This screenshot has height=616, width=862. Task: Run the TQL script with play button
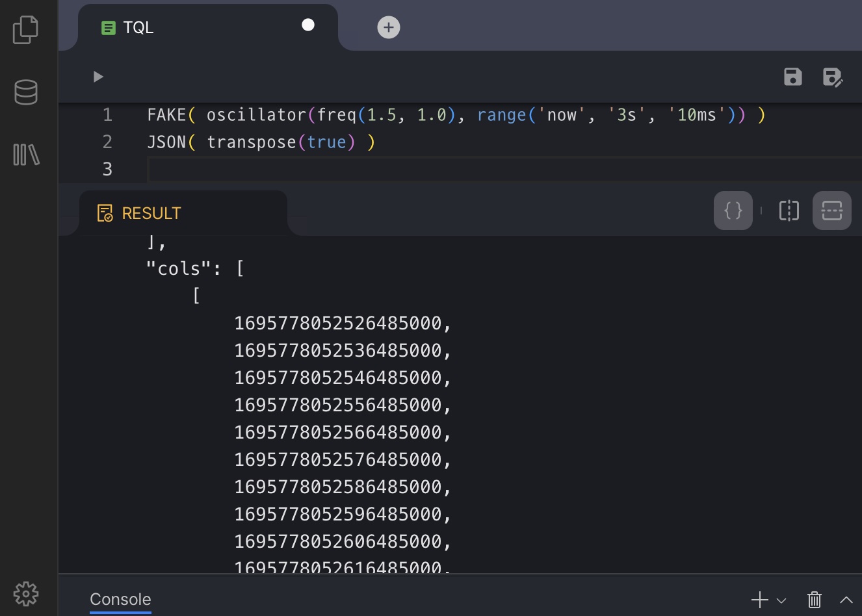click(98, 77)
